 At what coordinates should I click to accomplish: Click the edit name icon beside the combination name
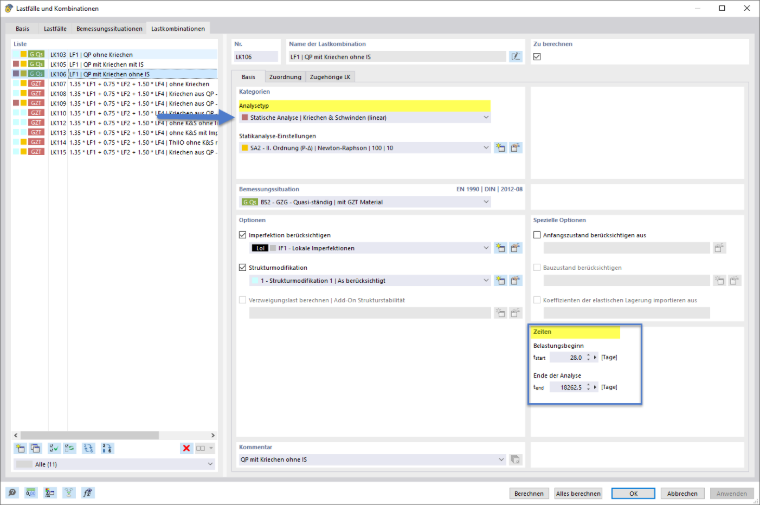(x=516, y=57)
